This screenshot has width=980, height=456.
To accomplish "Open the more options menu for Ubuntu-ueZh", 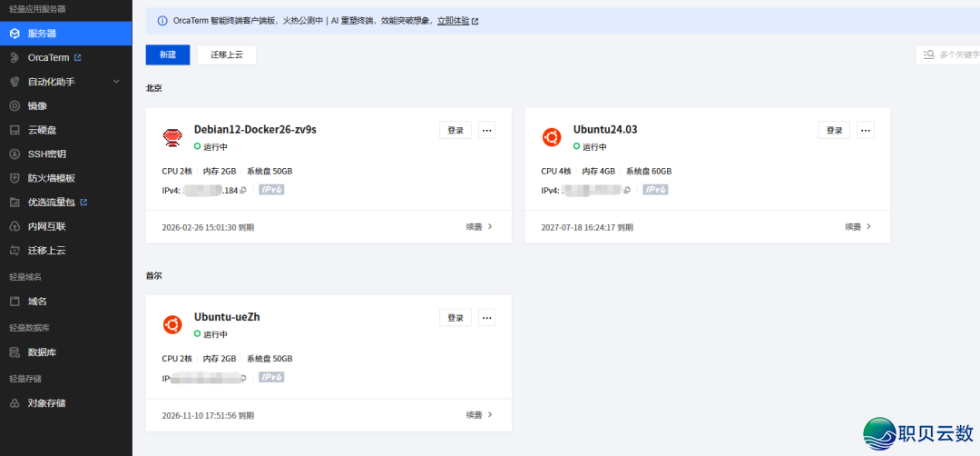I will tap(487, 318).
